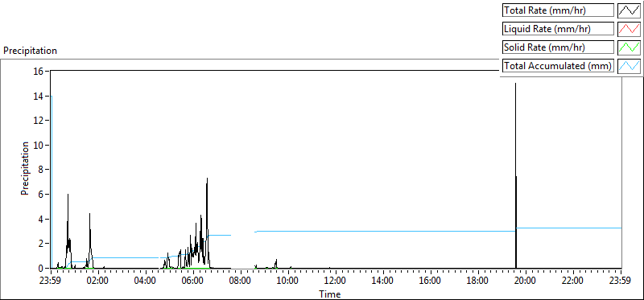Viewport: 644px width, 300px height.
Task: Click the 16 value on the Y axis
Action: coord(39,71)
